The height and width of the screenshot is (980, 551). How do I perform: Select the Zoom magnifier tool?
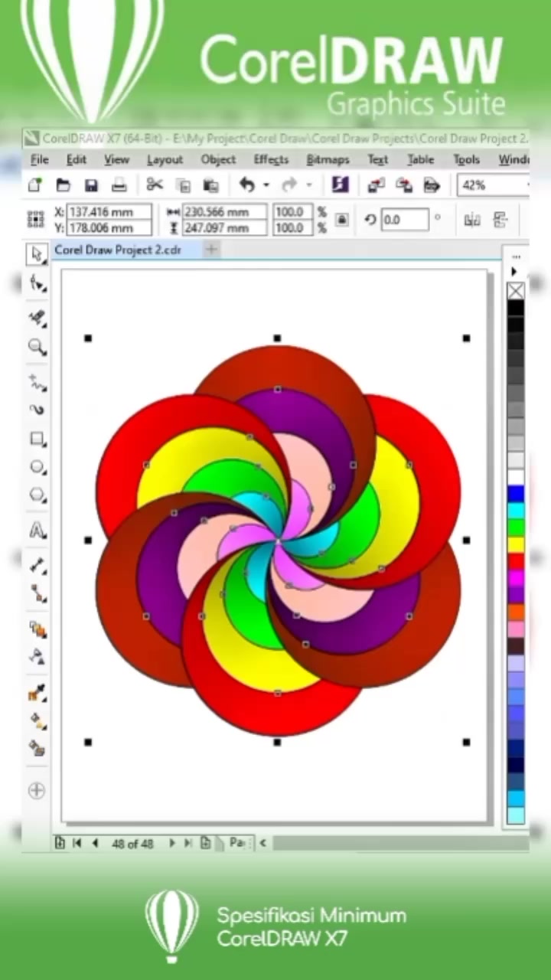(x=37, y=347)
